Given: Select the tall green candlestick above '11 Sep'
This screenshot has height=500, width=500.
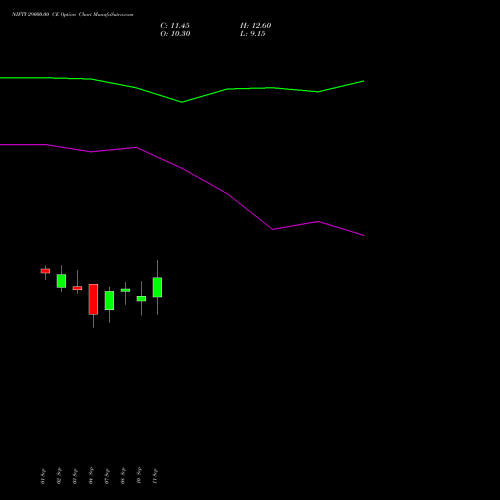Looking at the screenshot, I should (x=157, y=287).
